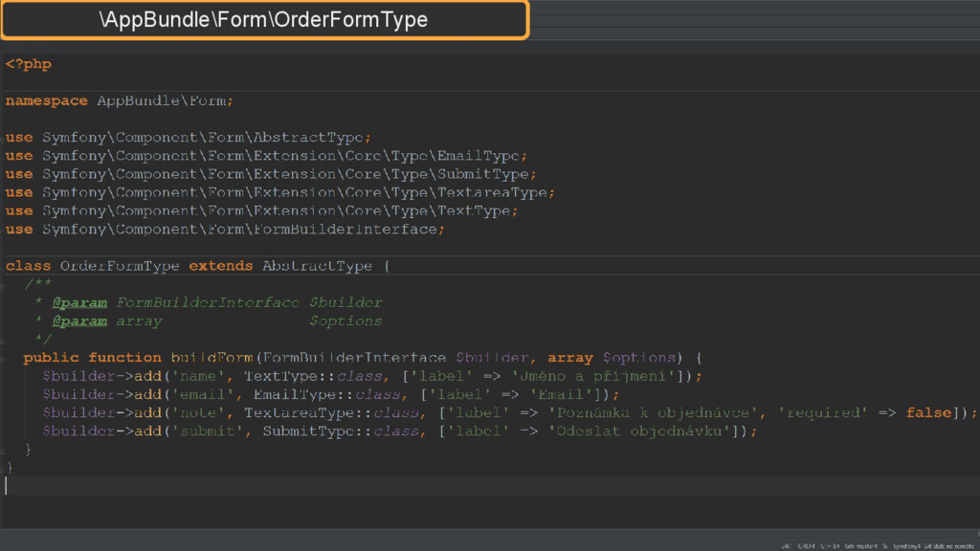The height and width of the screenshot is (551, 980).
Task: Click the class name 'OrderFormType' in declaration
Action: 120,266
